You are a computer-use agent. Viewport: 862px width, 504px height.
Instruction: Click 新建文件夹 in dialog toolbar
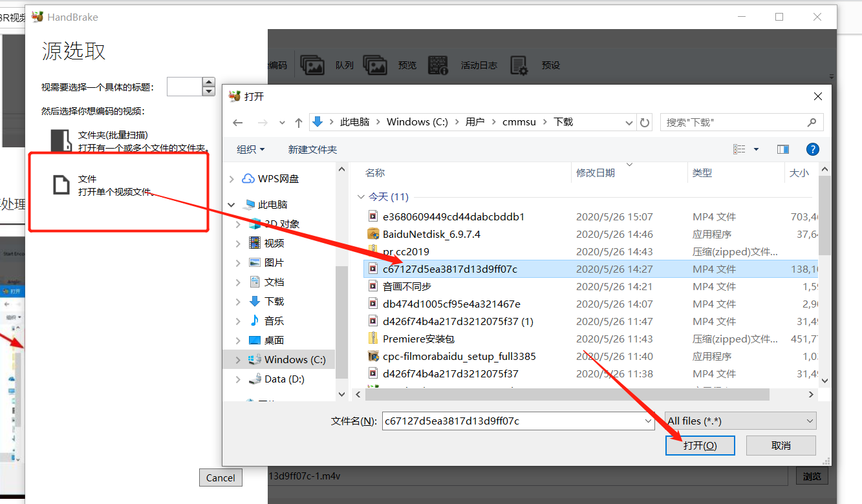point(312,149)
